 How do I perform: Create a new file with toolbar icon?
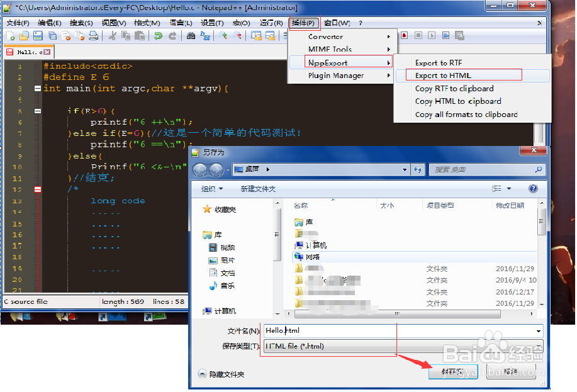tap(11, 36)
